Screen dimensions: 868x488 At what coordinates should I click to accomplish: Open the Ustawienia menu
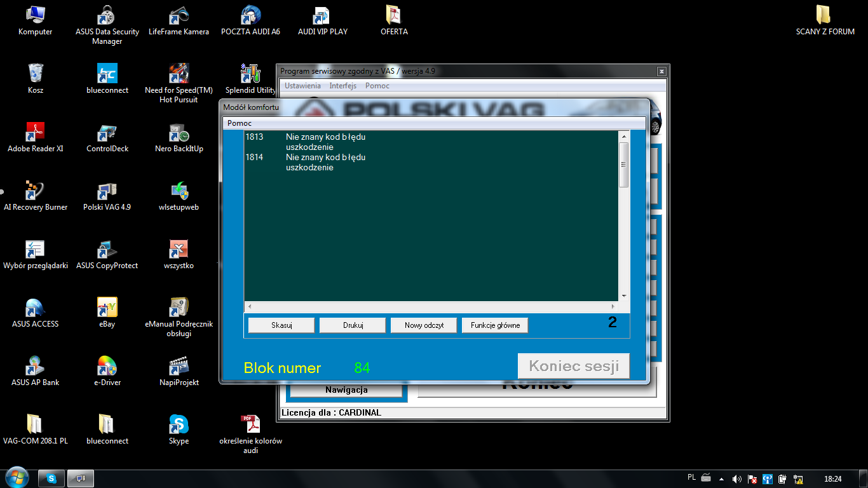[302, 86]
